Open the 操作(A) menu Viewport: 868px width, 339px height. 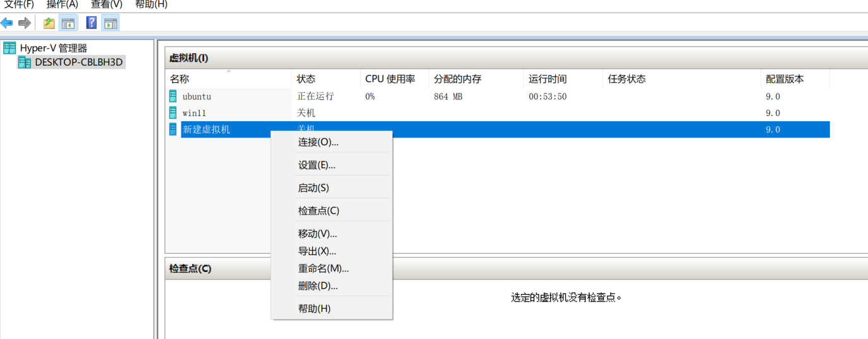click(62, 4)
